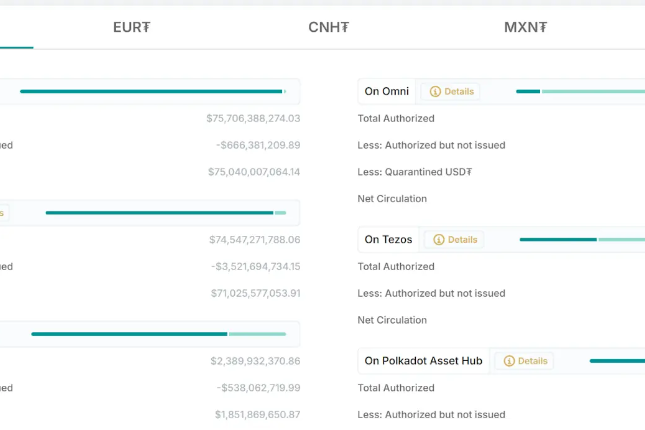Click Less: Authorized but not issued under Polkadot
The image size is (645, 430).
coord(432,415)
